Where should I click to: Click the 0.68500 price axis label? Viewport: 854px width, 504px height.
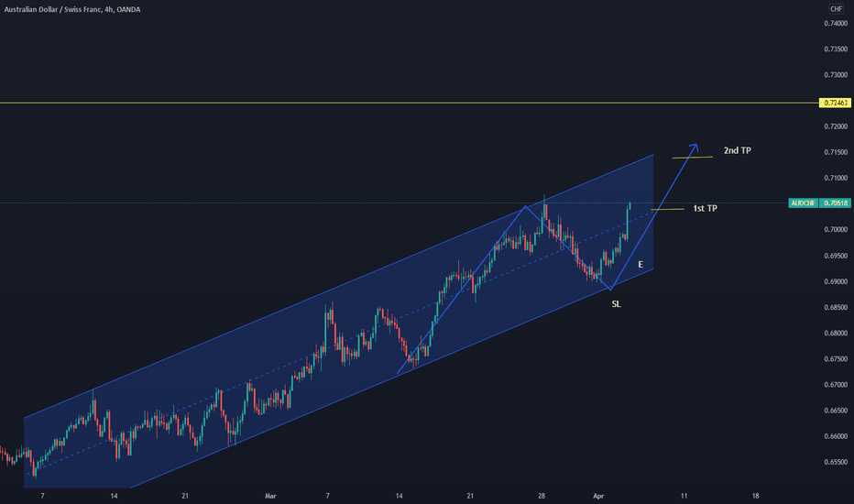click(836, 307)
